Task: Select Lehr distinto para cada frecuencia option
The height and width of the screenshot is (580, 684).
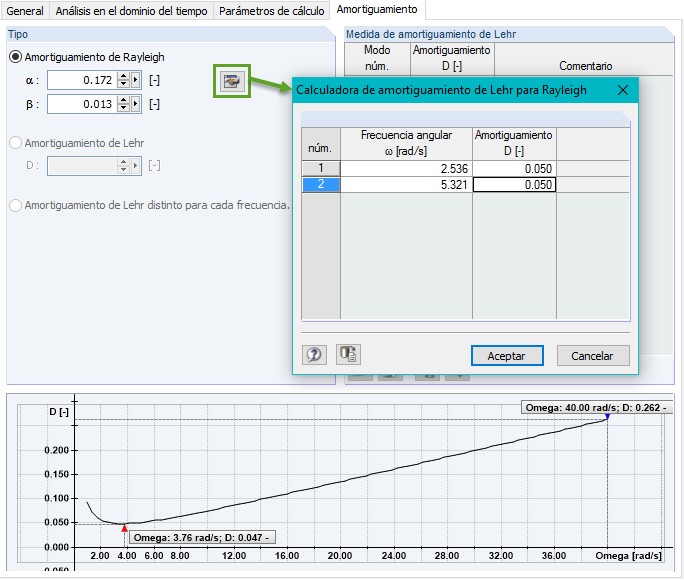Action: 150,205
